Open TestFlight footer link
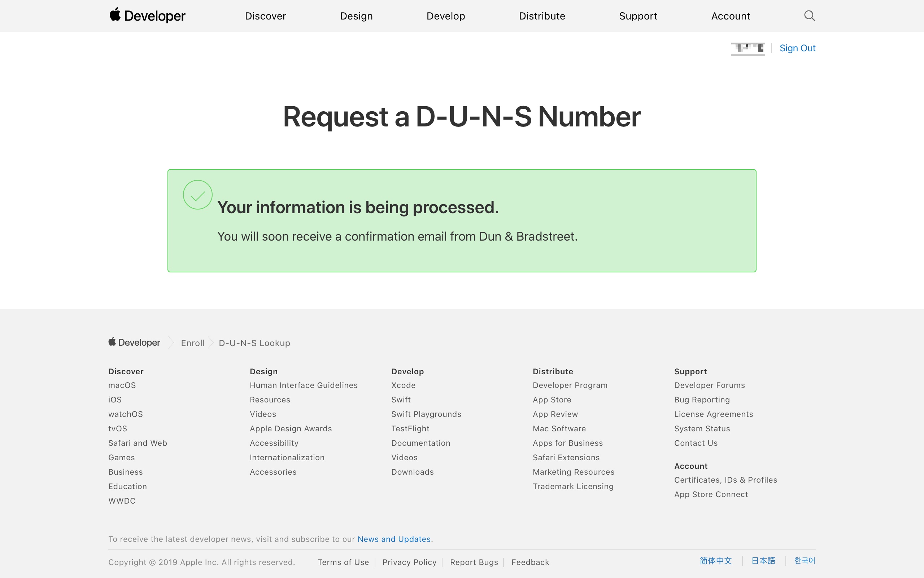924x578 pixels. pyautogui.click(x=410, y=428)
